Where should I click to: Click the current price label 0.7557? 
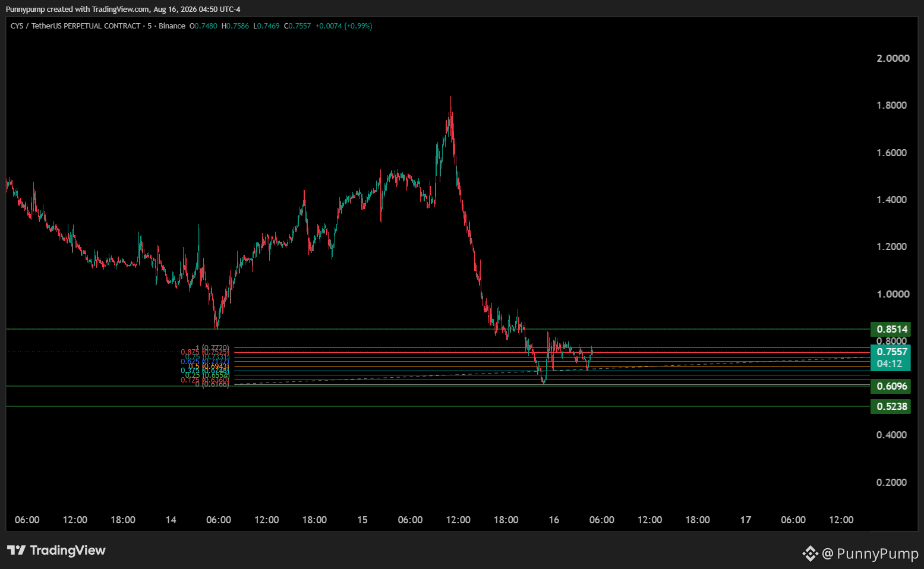(891, 352)
